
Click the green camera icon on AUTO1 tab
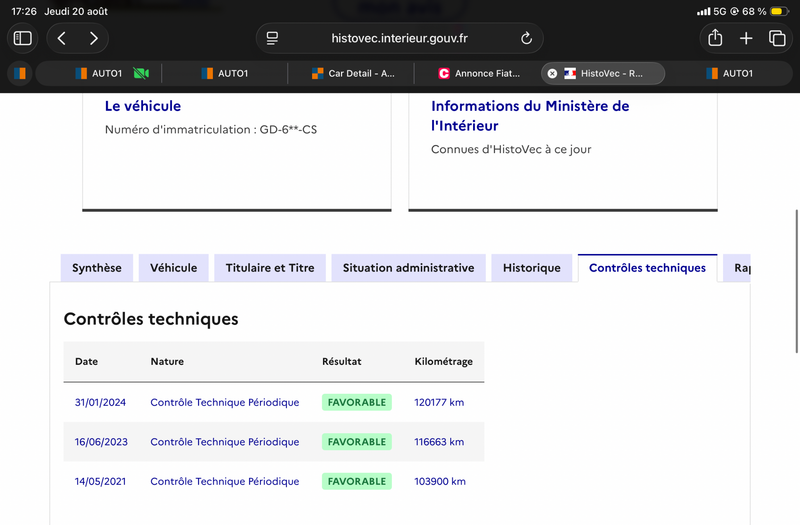141,73
